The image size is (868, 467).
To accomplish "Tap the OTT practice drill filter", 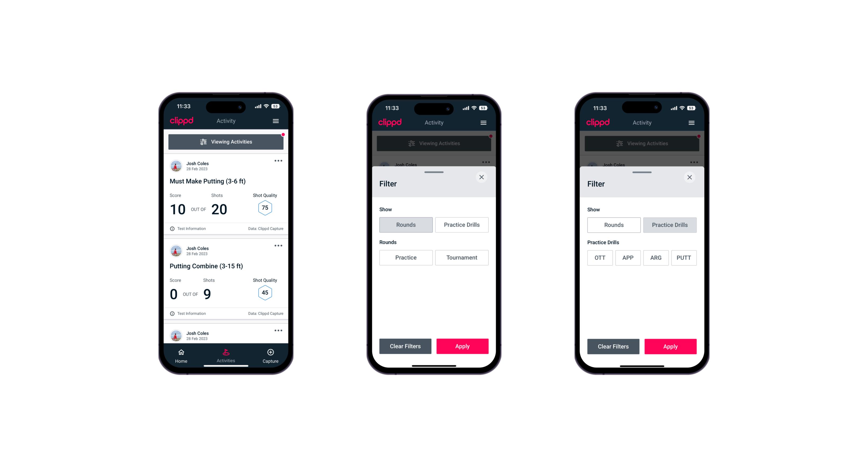I will 601,258.
